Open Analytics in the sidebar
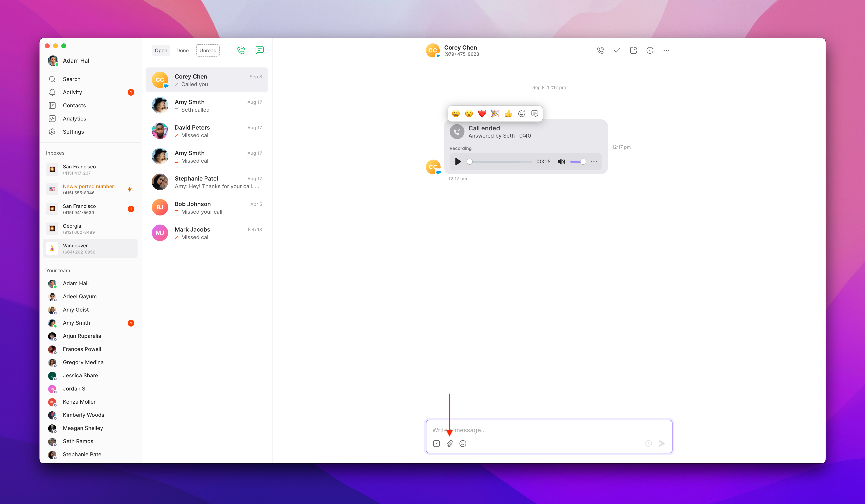 [90, 118]
